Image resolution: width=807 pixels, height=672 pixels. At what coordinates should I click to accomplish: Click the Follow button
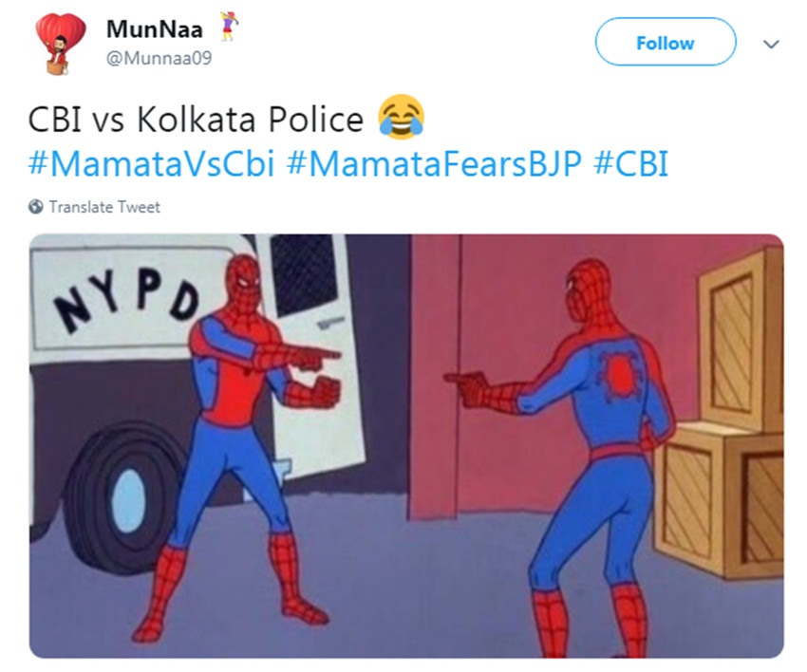click(x=666, y=42)
